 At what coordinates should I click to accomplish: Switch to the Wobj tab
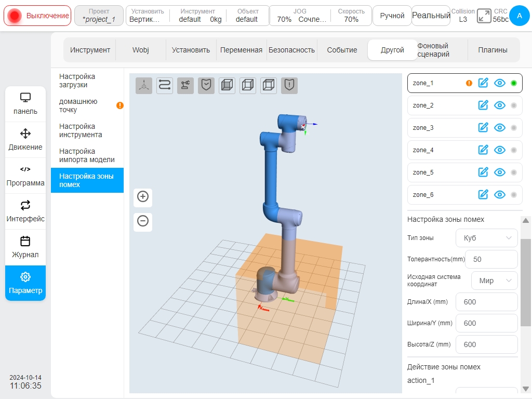click(140, 50)
